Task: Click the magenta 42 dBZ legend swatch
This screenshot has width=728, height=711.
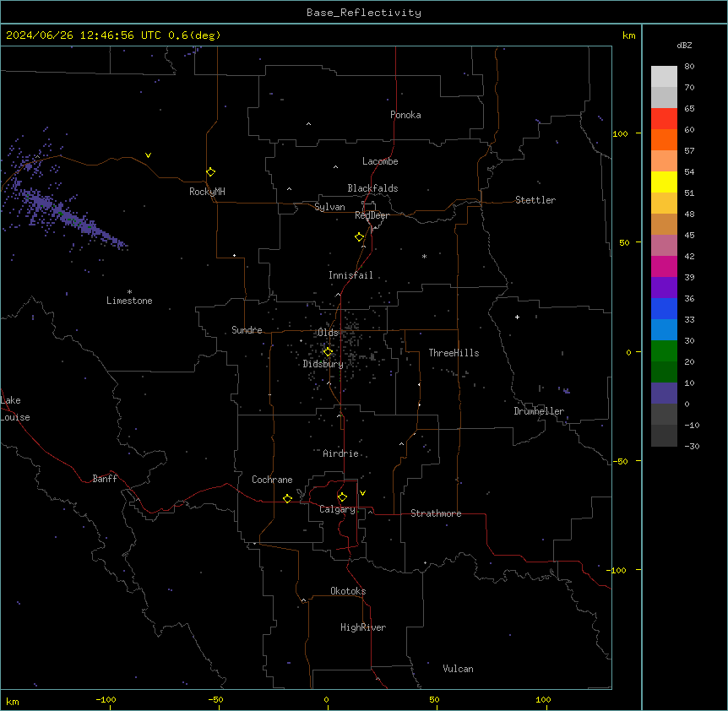Action: 664,266
